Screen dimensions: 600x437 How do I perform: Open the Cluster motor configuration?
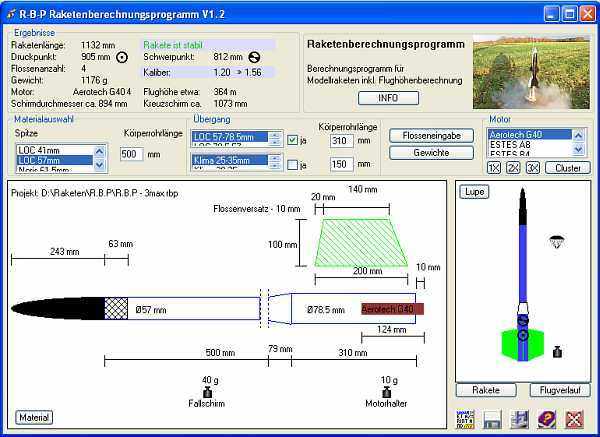[568, 168]
